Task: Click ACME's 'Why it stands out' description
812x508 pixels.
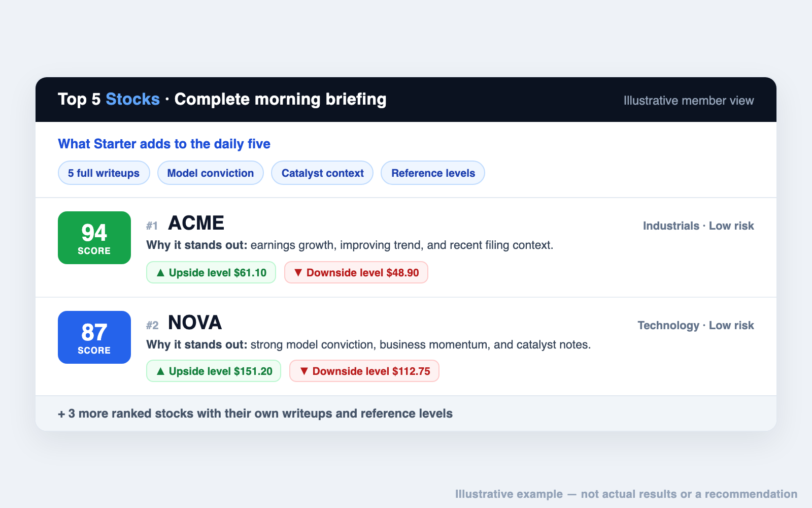Action: (350, 245)
